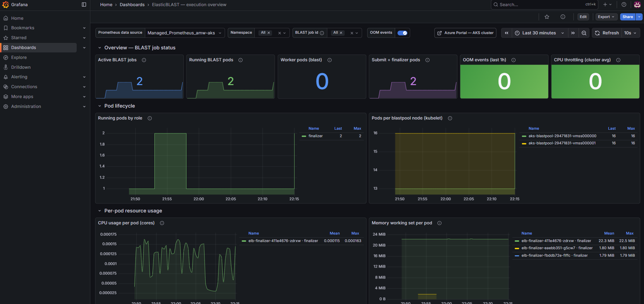This screenshot has width=644, height=304.
Task: Click the Grafana logo icon
Action: [5, 5]
